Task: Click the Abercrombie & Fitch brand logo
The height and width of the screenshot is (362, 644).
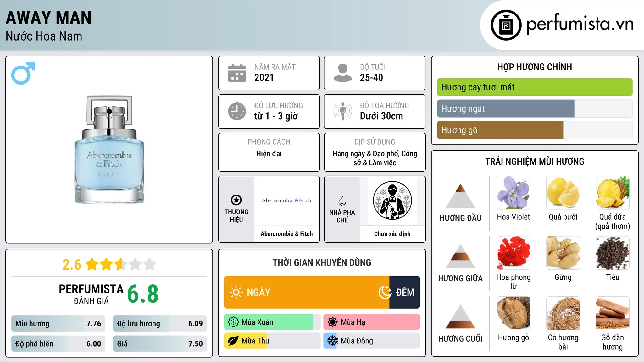Action: (286, 200)
